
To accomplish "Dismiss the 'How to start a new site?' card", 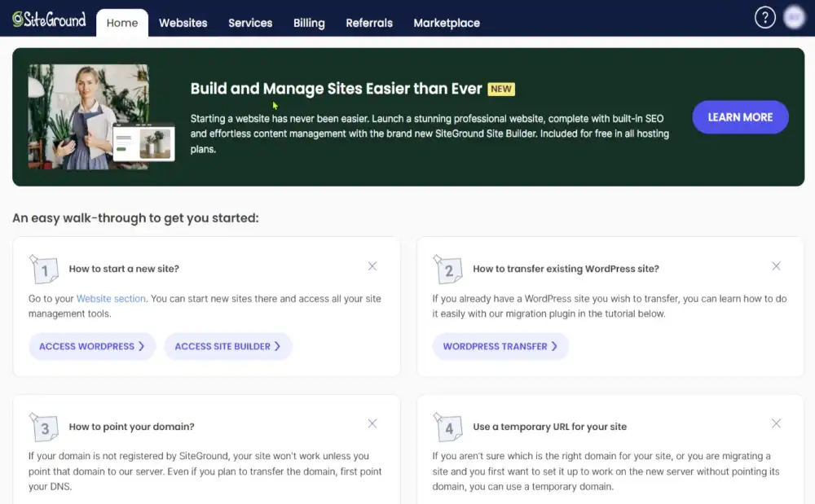I will (372, 265).
